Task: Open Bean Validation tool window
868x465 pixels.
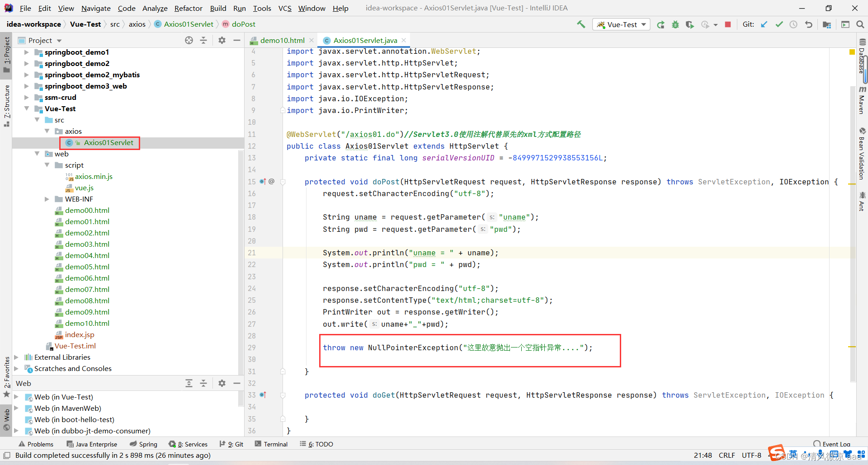Action: coord(862,154)
